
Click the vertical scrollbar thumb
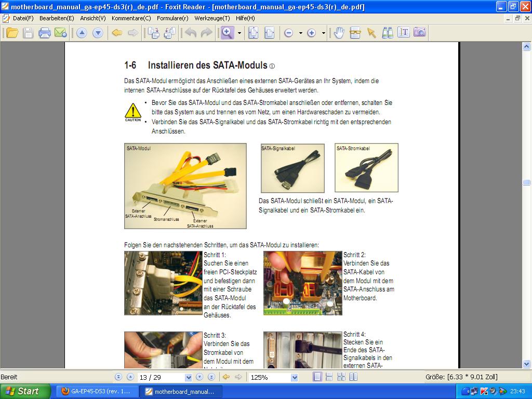click(527, 182)
